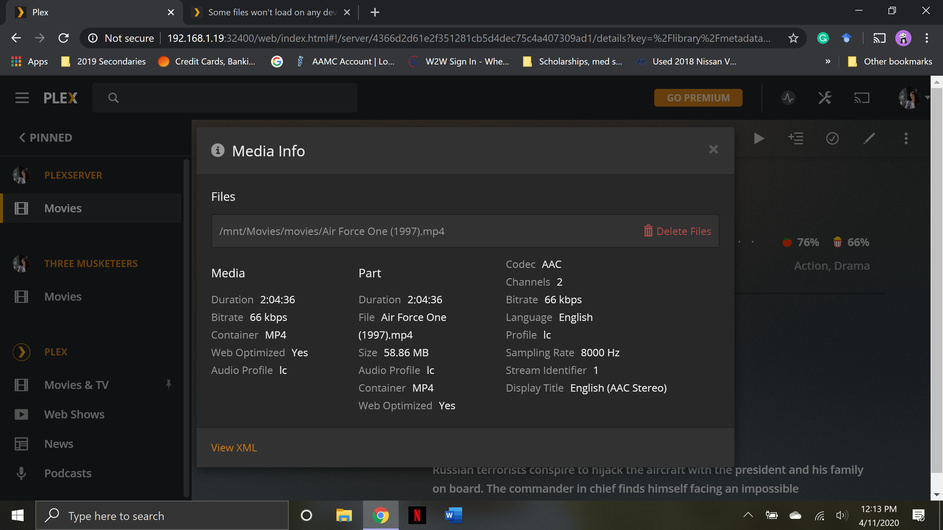Click the Plex logo in the header
Image resolution: width=943 pixels, height=530 pixels.
point(60,97)
